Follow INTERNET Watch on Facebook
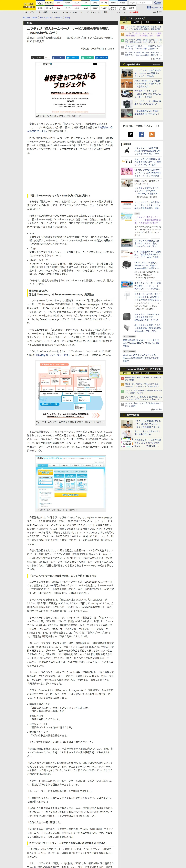The image size is (186, 868). tap(141, 134)
